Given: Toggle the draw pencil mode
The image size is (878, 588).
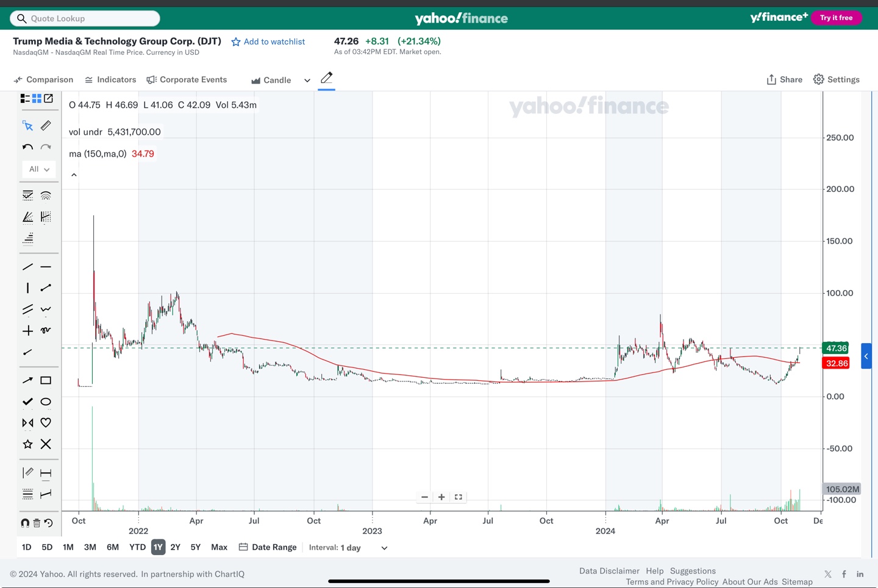Looking at the screenshot, I should [326, 78].
